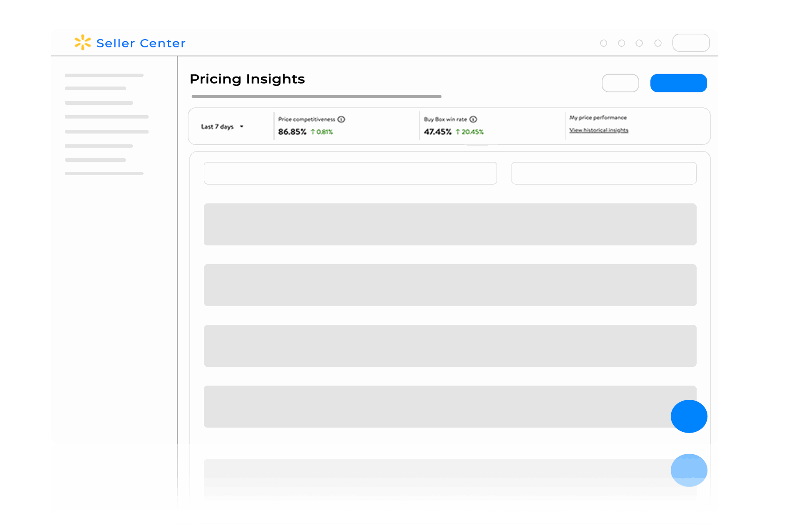Click the right filter field above the table
This screenshot has height=532, width=799.
(x=604, y=173)
